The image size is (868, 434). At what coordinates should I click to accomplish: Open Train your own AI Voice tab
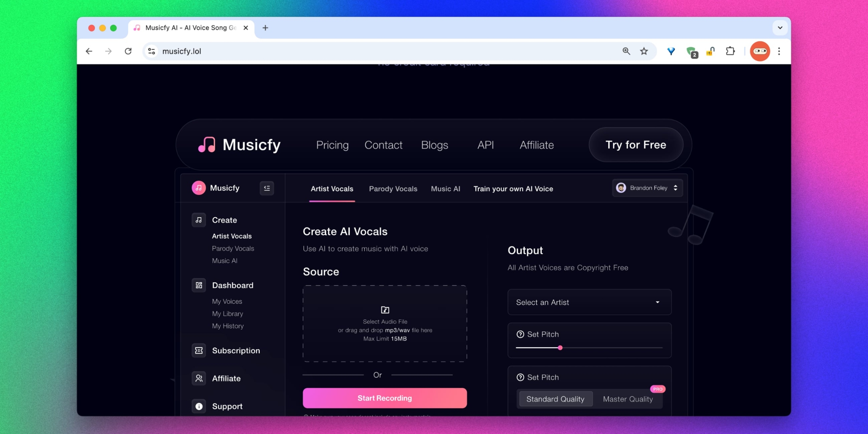click(513, 189)
